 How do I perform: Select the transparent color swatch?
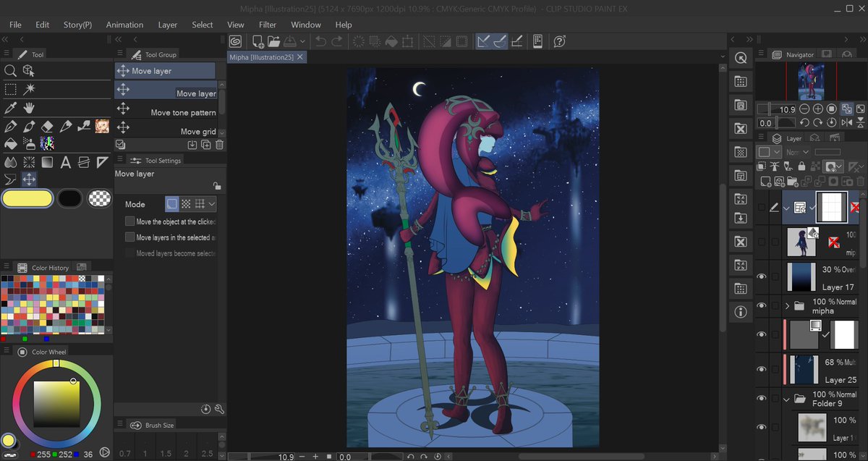[x=99, y=198]
